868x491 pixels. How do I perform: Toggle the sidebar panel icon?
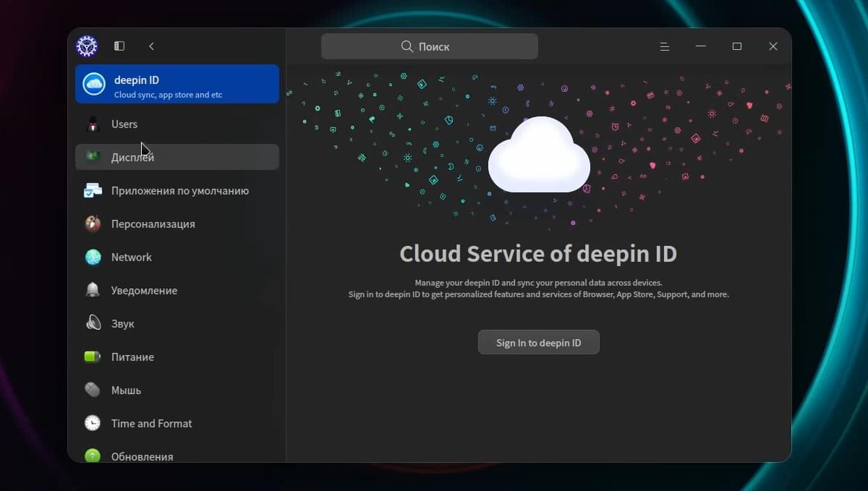tap(119, 46)
